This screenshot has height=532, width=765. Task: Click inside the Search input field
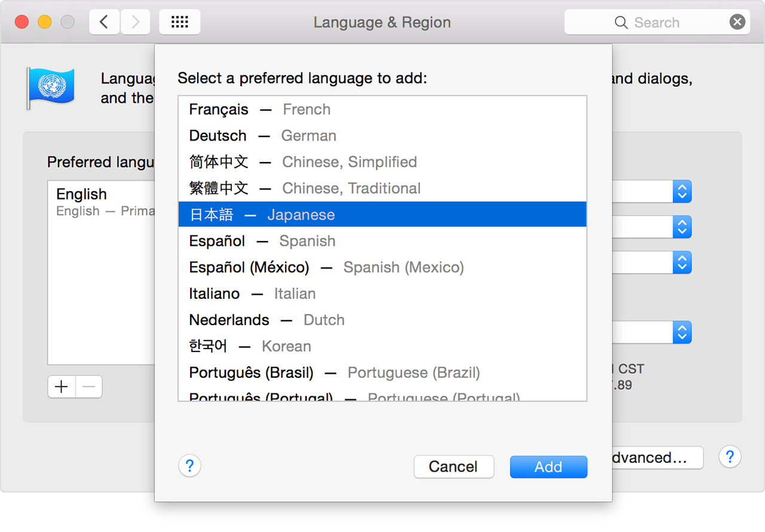[663, 22]
